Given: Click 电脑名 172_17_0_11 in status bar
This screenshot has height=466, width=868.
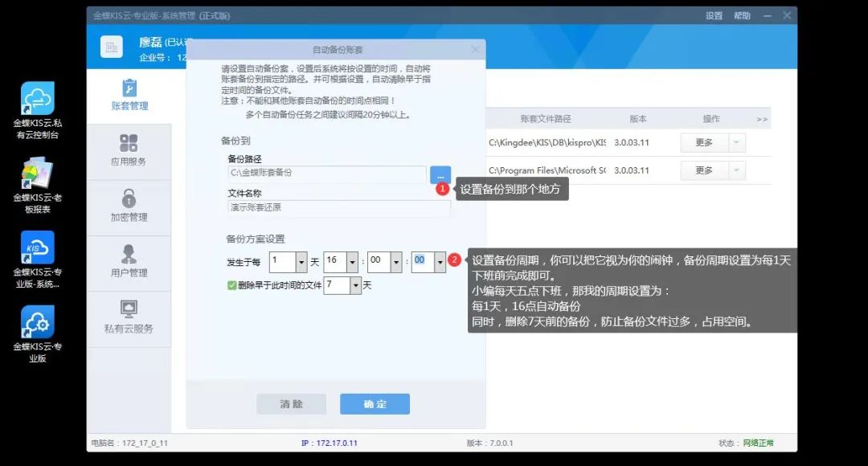Looking at the screenshot, I should [x=129, y=444].
